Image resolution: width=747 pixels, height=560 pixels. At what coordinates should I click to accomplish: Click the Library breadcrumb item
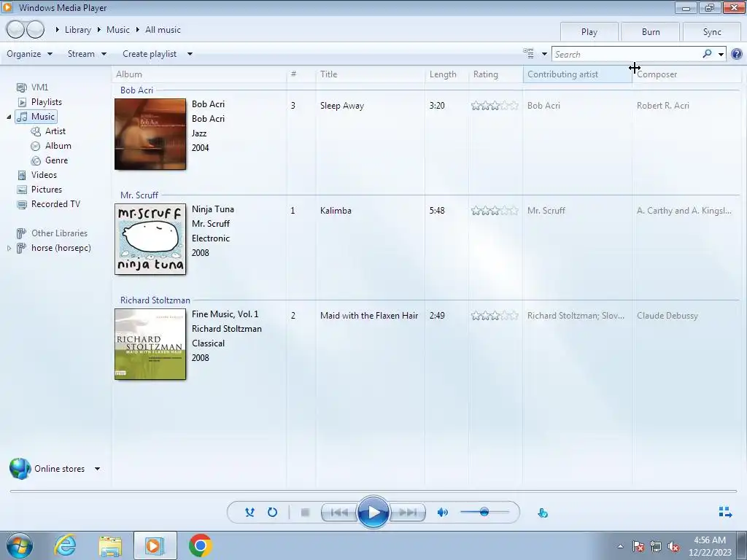point(77,29)
